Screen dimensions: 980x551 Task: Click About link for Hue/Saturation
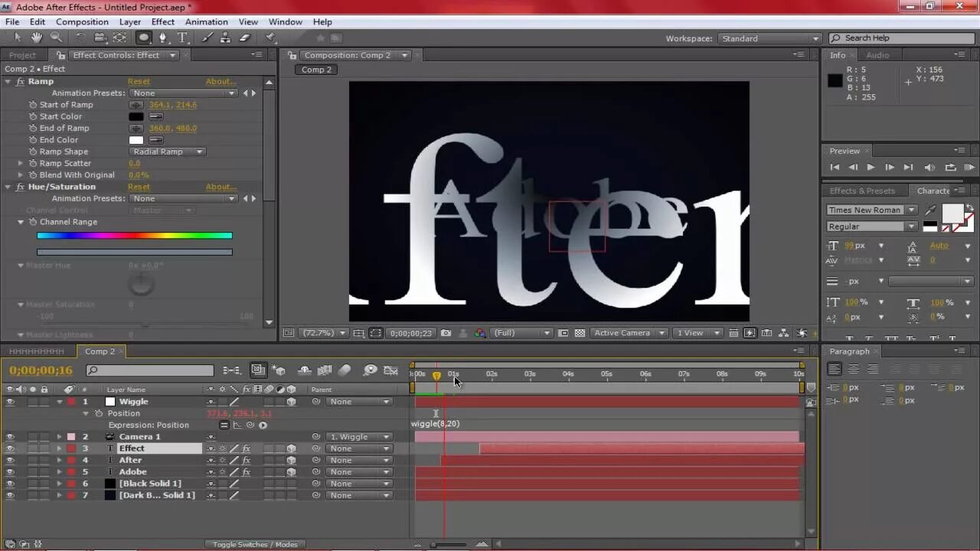click(220, 187)
